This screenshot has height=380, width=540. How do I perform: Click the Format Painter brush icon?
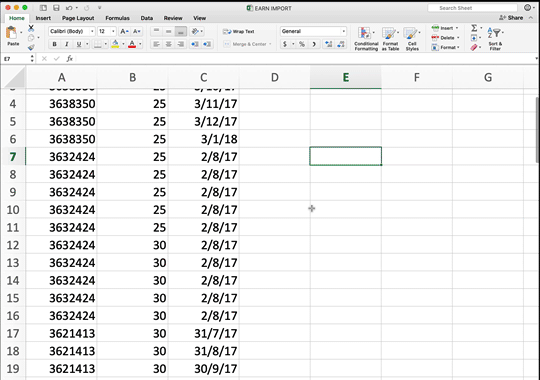click(31, 47)
